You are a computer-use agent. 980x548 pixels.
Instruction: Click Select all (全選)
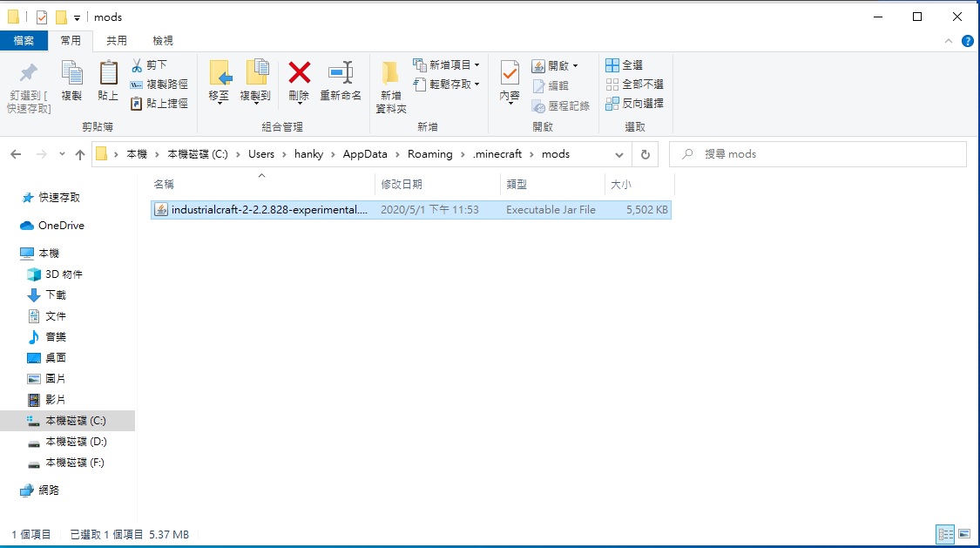pyautogui.click(x=625, y=65)
